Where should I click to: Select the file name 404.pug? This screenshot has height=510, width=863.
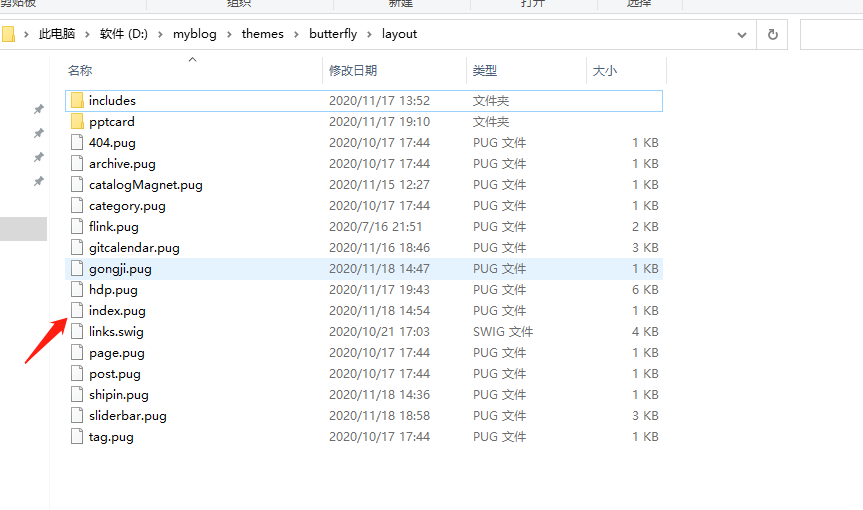point(112,143)
